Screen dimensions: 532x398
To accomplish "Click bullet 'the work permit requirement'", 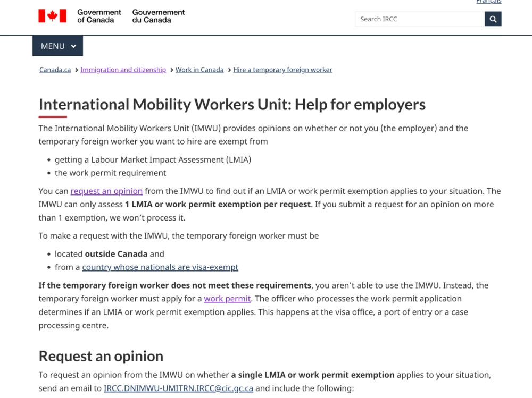I will pos(111,173).
